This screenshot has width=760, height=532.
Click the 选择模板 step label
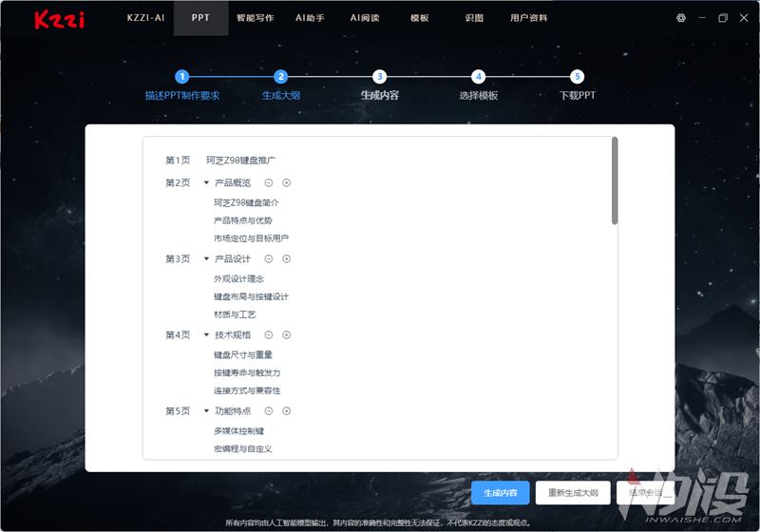click(x=479, y=95)
